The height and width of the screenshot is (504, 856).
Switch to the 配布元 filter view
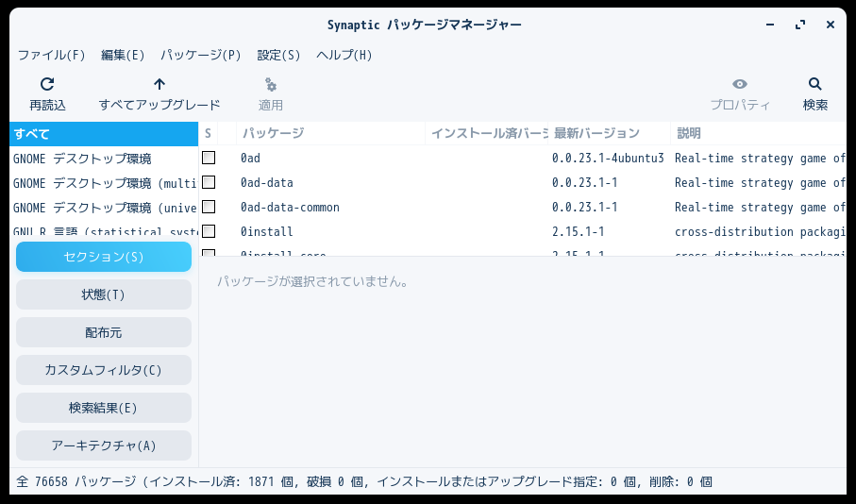[104, 332]
